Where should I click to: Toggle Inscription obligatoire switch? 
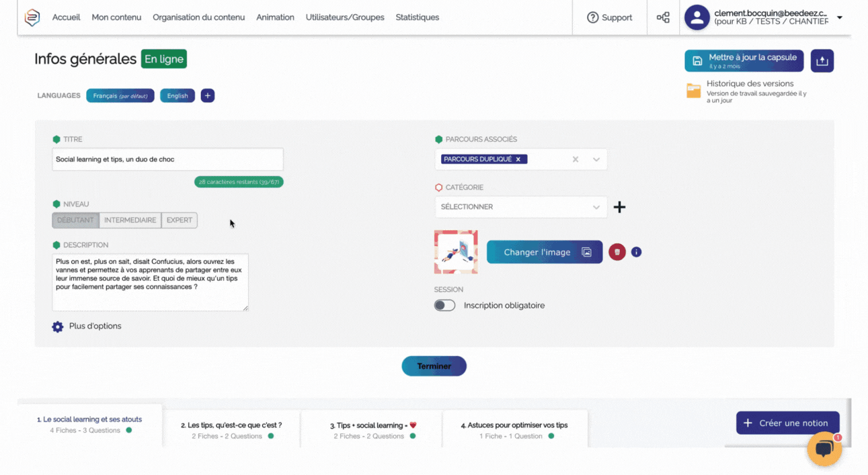(444, 305)
